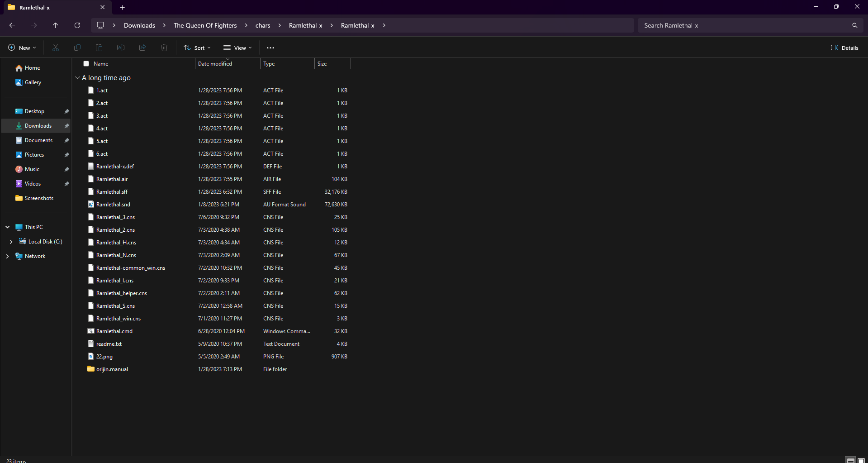Open chevron after Downloads in breadcrumb

click(x=164, y=25)
